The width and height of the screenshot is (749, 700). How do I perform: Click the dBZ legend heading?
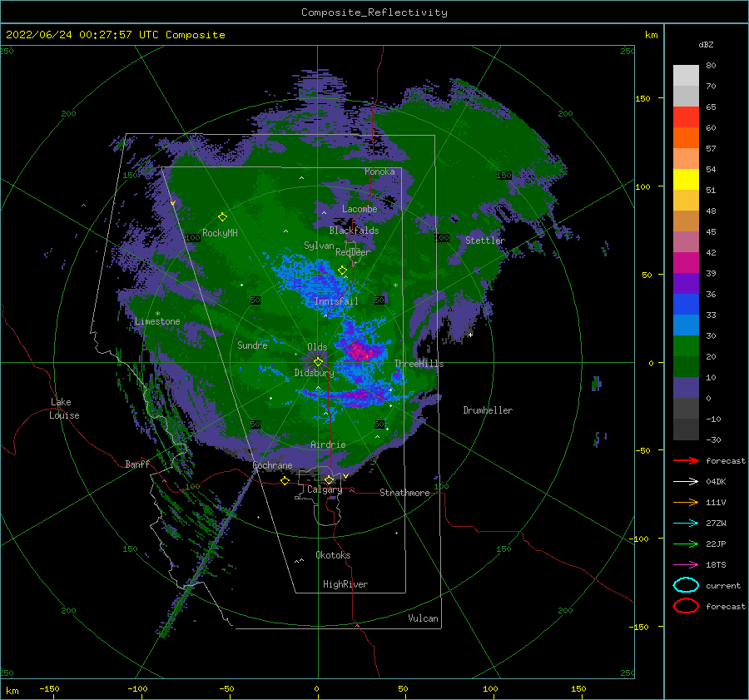pos(706,44)
